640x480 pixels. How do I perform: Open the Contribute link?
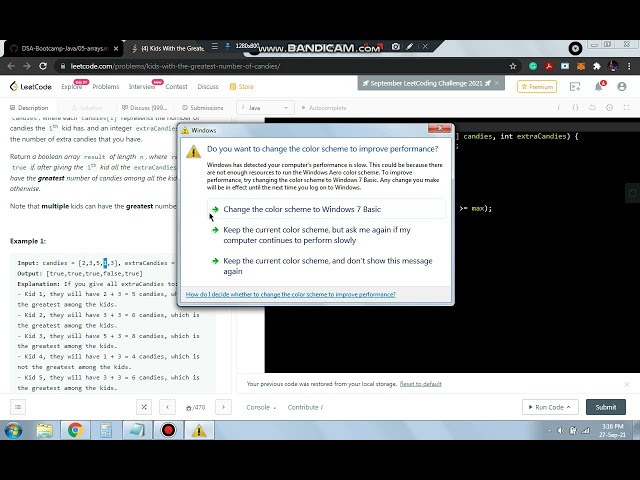pyautogui.click(x=305, y=407)
